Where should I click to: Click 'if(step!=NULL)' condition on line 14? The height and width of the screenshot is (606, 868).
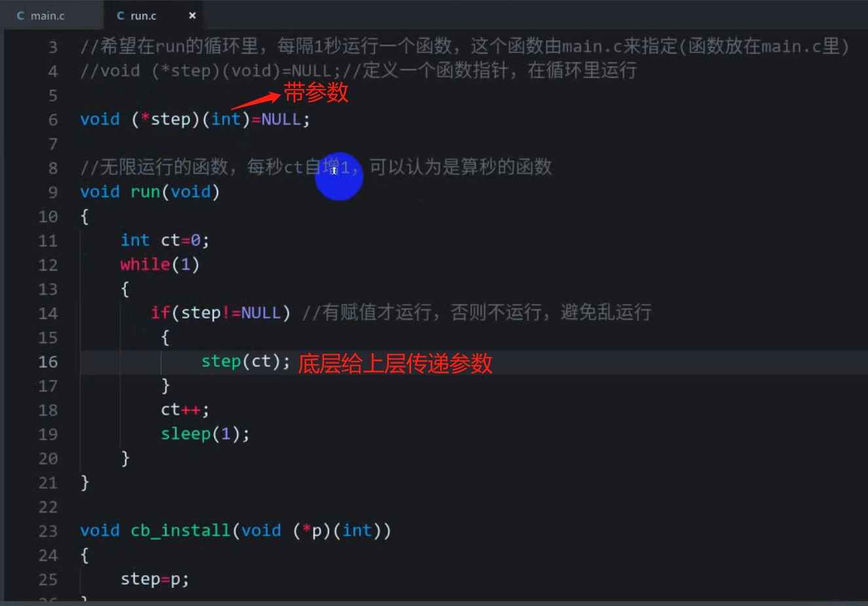[x=221, y=313]
